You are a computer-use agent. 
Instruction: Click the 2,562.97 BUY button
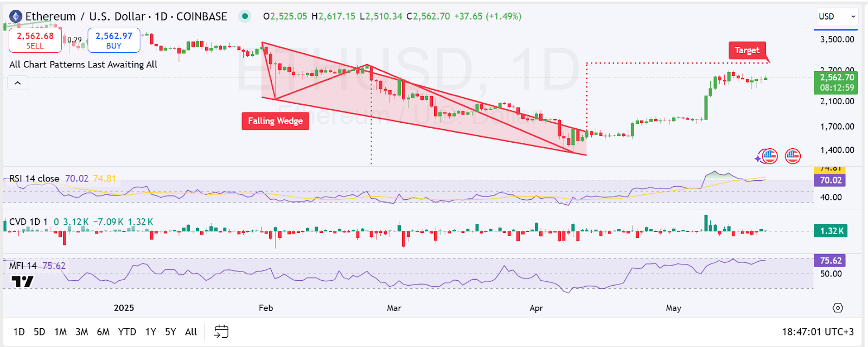coord(114,40)
